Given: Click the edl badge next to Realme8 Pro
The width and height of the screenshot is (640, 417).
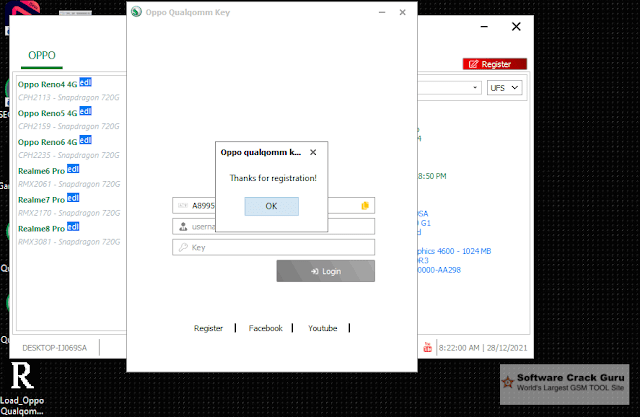Looking at the screenshot, I should pyautogui.click(x=73, y=226).
